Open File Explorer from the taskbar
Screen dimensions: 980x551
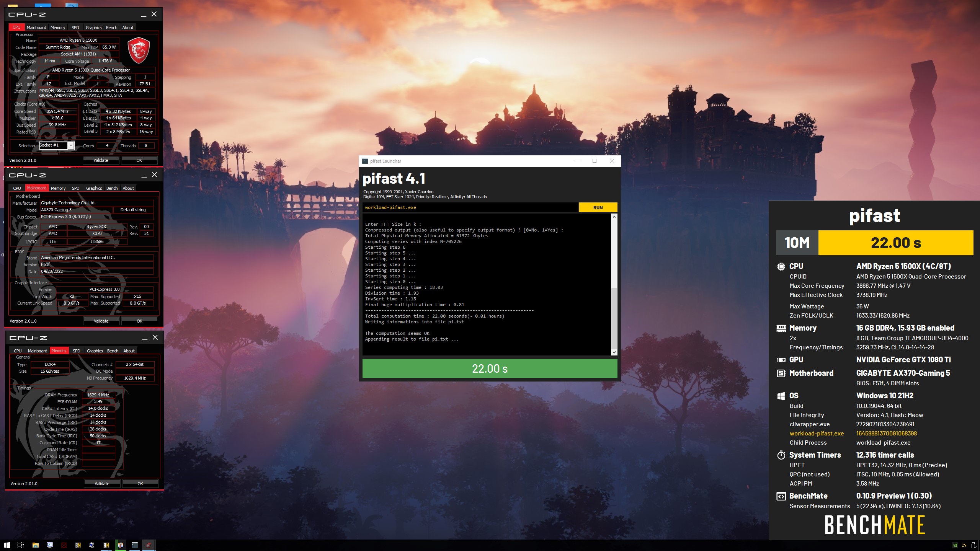point(35,545)
